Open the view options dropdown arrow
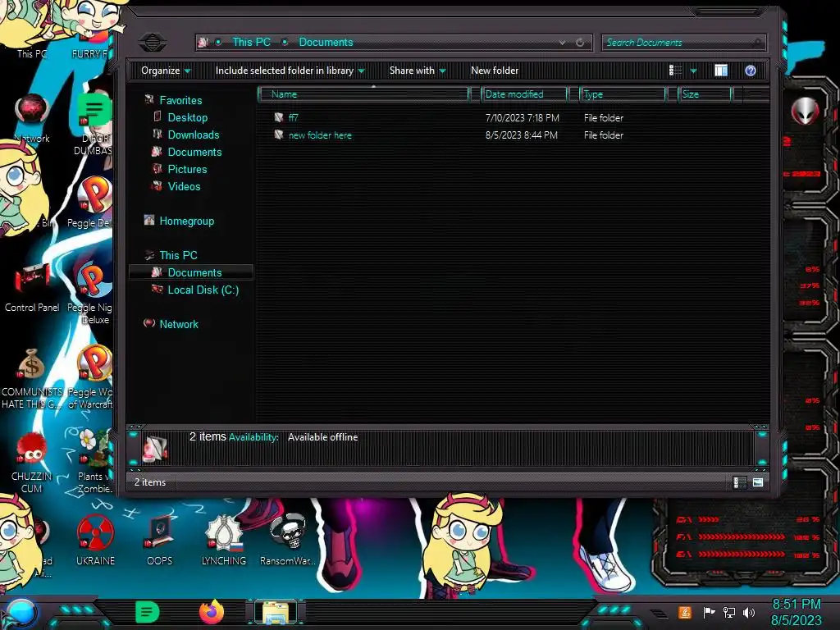The image size is (840, 630). pos(693,71)
